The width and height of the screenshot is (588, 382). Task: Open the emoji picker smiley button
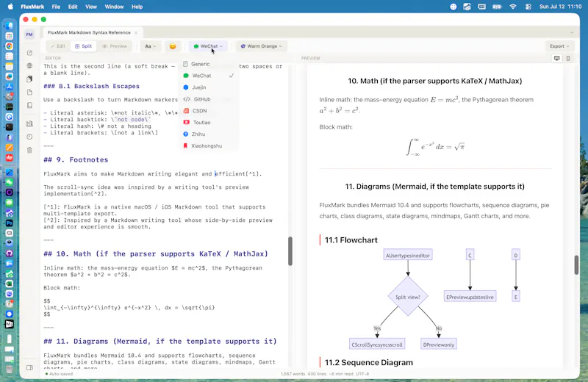pos(173,46)
